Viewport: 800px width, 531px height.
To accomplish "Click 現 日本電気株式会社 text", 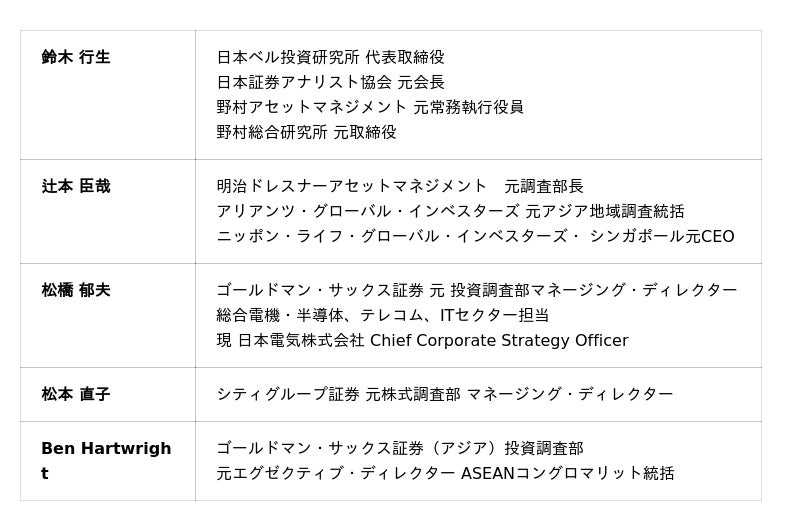I will pos(290,340).
